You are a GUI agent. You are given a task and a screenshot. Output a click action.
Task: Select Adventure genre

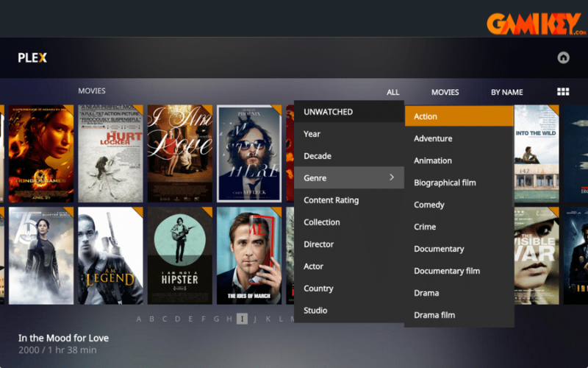coord(459,138)
